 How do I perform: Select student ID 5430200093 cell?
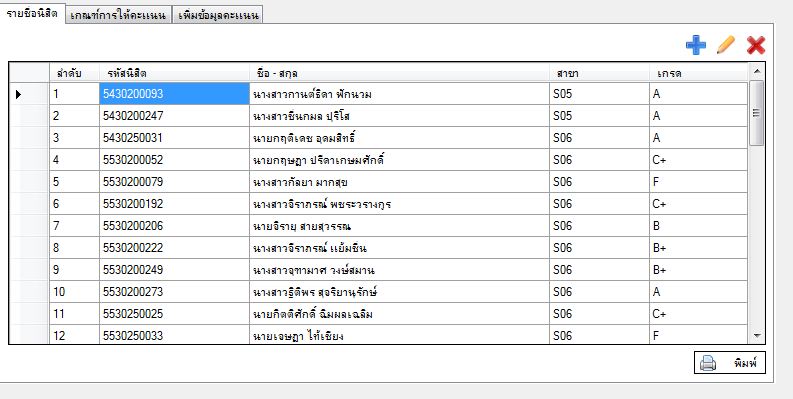[174, 94]
